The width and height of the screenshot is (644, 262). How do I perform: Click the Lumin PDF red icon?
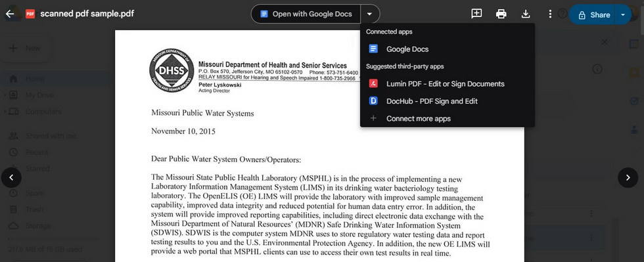pyautogui.click(x=373, y=84)
